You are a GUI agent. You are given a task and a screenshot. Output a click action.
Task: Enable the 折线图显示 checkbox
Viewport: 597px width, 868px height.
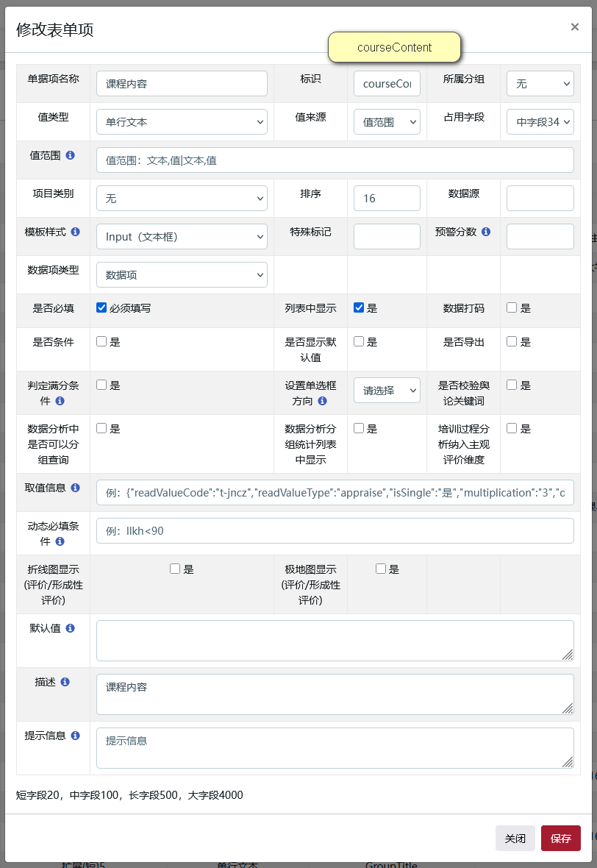[175, 569]
